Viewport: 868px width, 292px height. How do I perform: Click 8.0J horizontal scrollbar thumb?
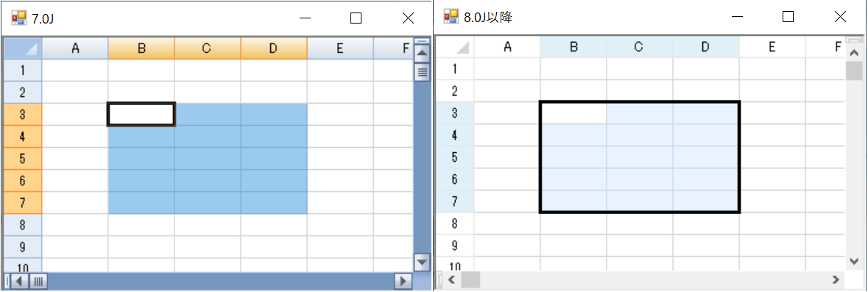472,279
